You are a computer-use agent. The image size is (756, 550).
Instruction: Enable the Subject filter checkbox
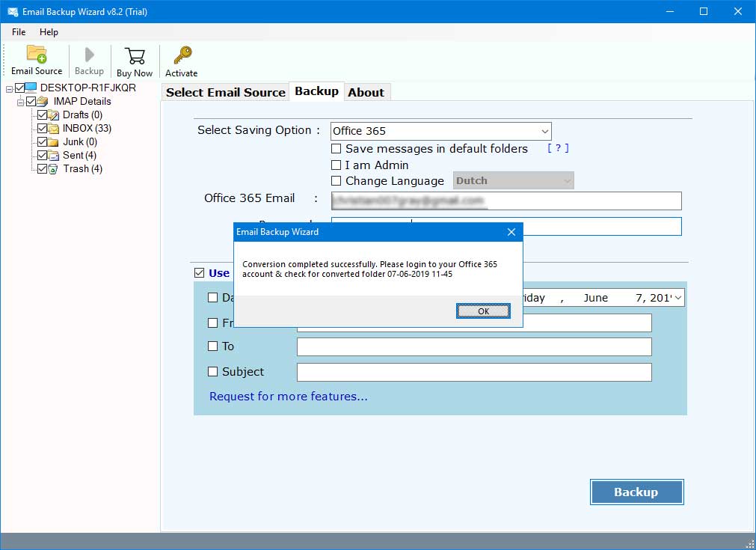212,371
